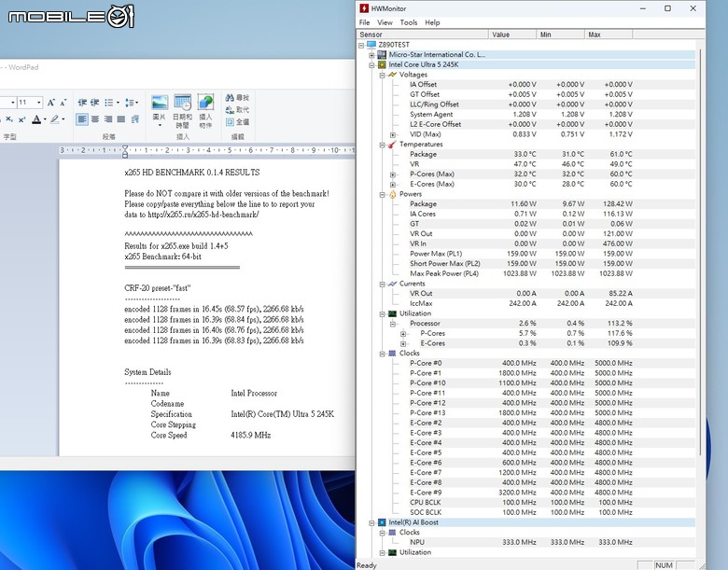This screenshot has width=728, height=570.
Task: Click the Powers flame icon
Action: [392, 194]
